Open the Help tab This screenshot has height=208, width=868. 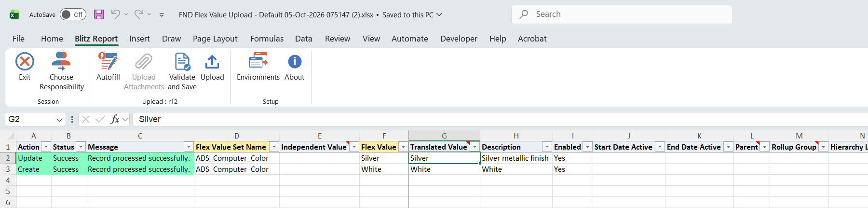coord(498,39)
